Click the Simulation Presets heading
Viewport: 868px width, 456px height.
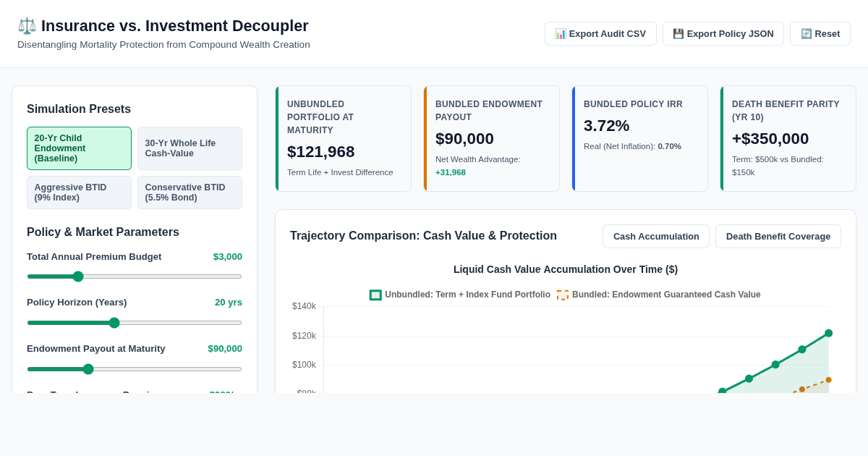tap(79, 109)
